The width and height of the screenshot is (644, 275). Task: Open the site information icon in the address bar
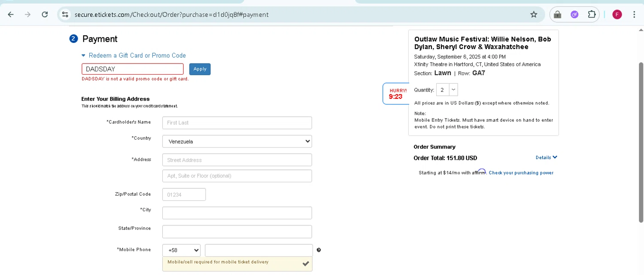click(x=65, y=15)
